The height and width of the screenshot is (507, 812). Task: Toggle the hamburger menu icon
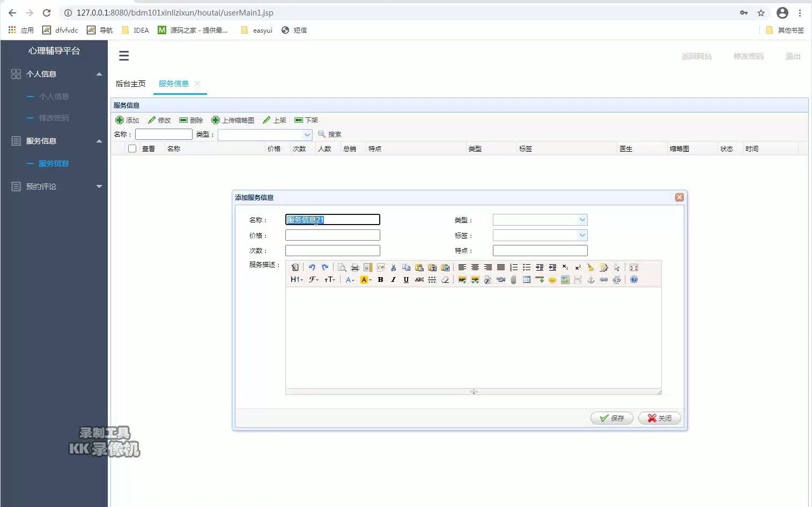pyautogui.click(x=124, y=56)
